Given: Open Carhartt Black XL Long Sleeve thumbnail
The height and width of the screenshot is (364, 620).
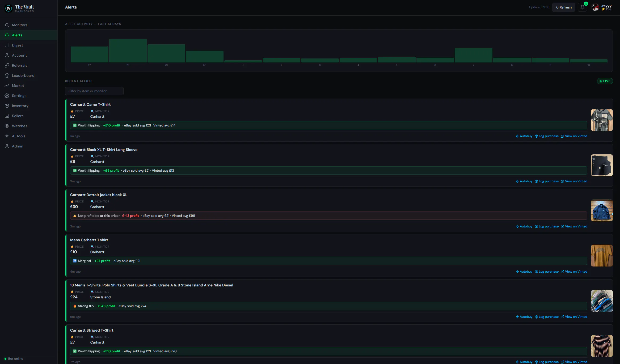Looking at the screenshot, I should click(602, 165).
